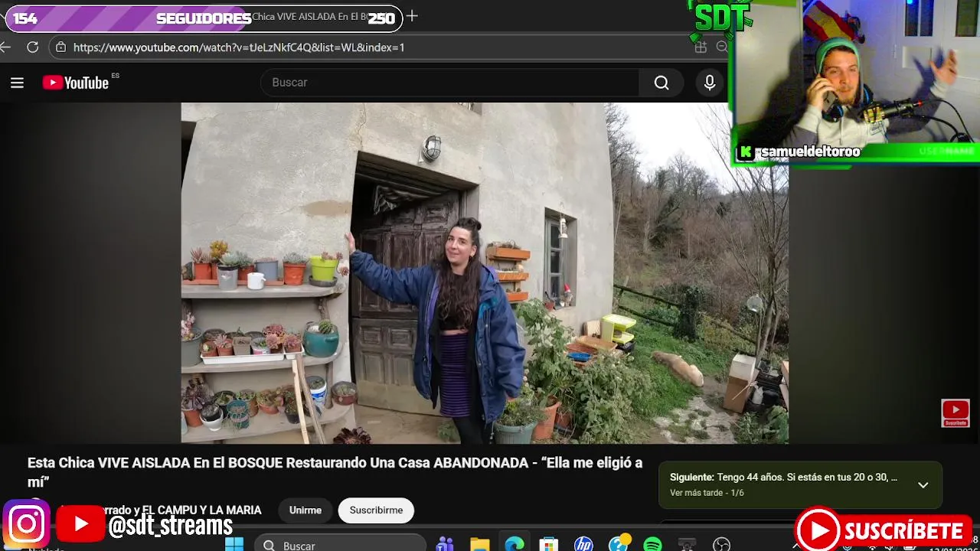Click the Unirme join button
This screenshot has width=980, height=551.
click(x=305, y=510)
